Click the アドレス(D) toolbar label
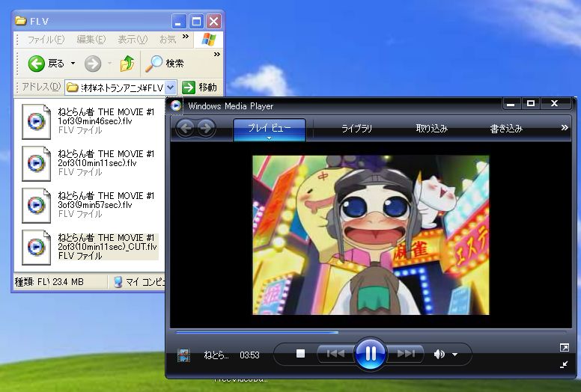 [40, 87]
